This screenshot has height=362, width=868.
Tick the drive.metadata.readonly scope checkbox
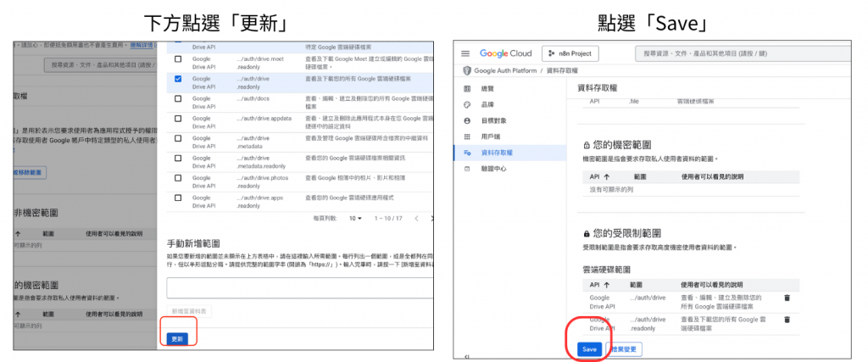click(178, 158)
